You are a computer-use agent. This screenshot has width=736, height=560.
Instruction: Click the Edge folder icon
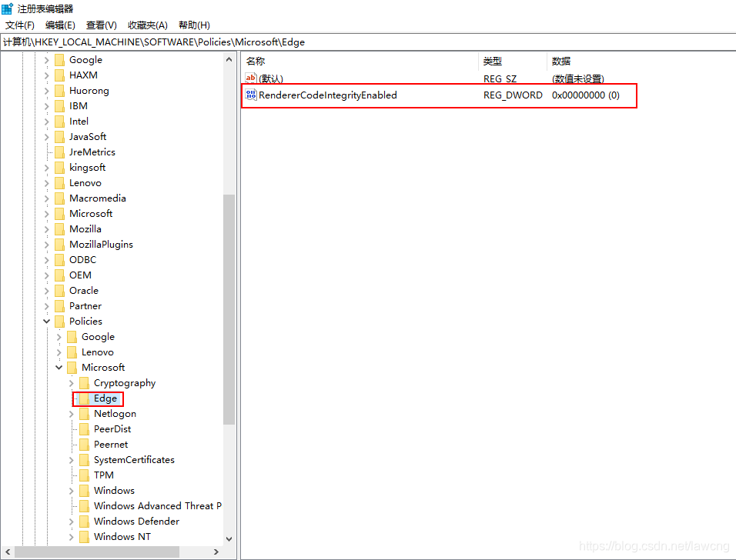coord(84,398)
